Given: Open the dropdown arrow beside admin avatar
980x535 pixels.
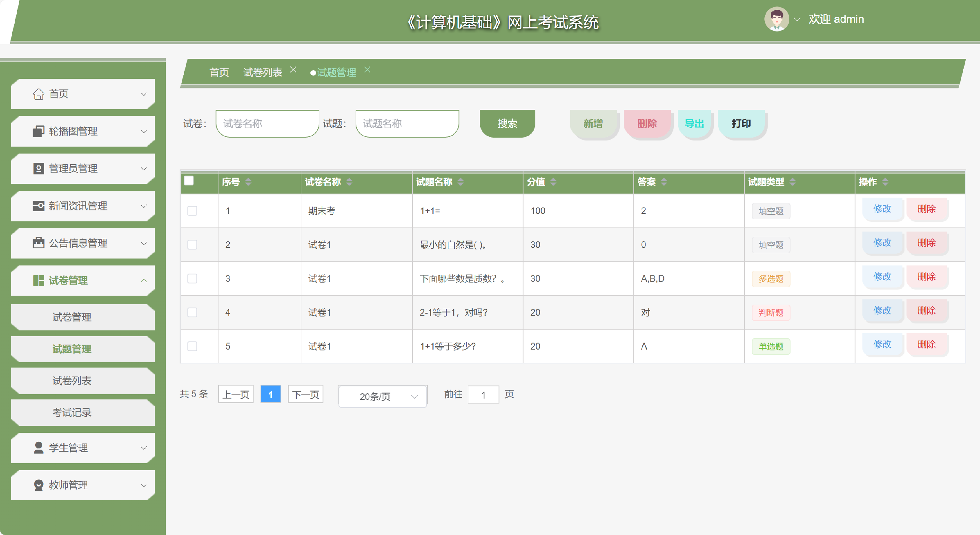Looking at the screenshot, I should point(797,19).
